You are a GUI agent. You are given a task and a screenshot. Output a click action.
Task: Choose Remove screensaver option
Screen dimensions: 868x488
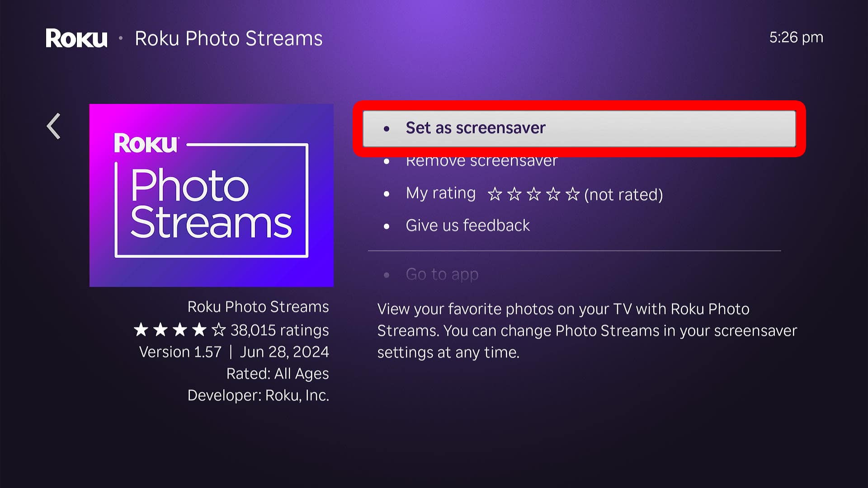[x=481, y=162]
